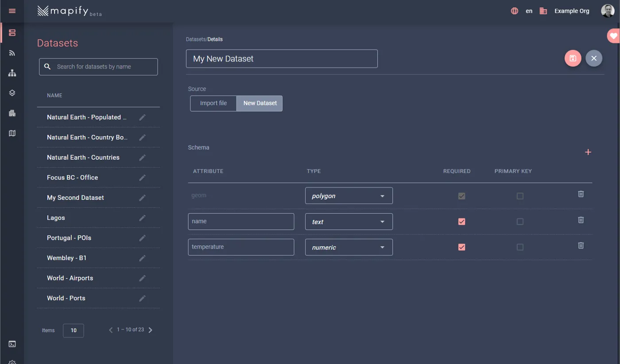Screen dimensions: 620x364
Task: Toggle Primary Key checkbox for geom
Action: click(x=520, y=196)
